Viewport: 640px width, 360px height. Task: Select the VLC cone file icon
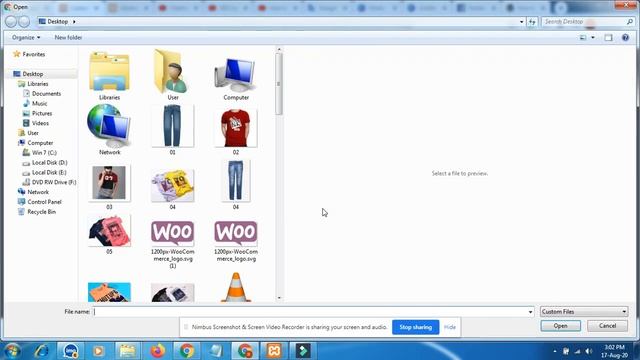(236, 287)
